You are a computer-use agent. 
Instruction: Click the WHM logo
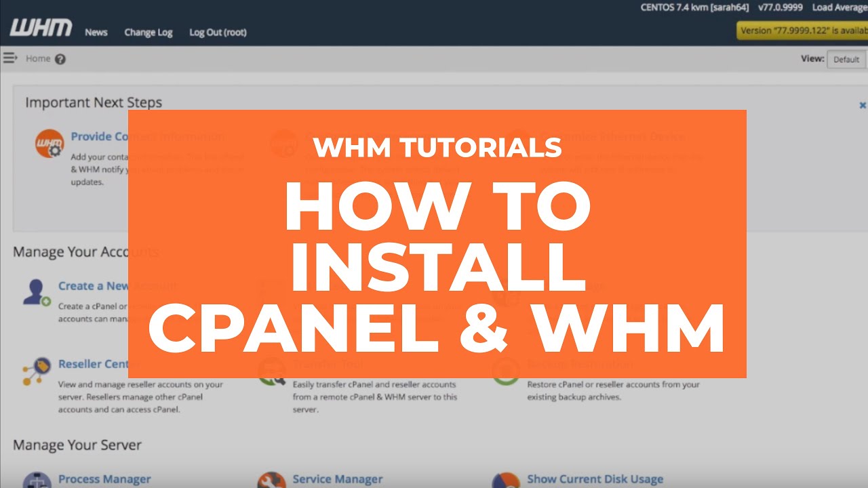pos(41,28)
